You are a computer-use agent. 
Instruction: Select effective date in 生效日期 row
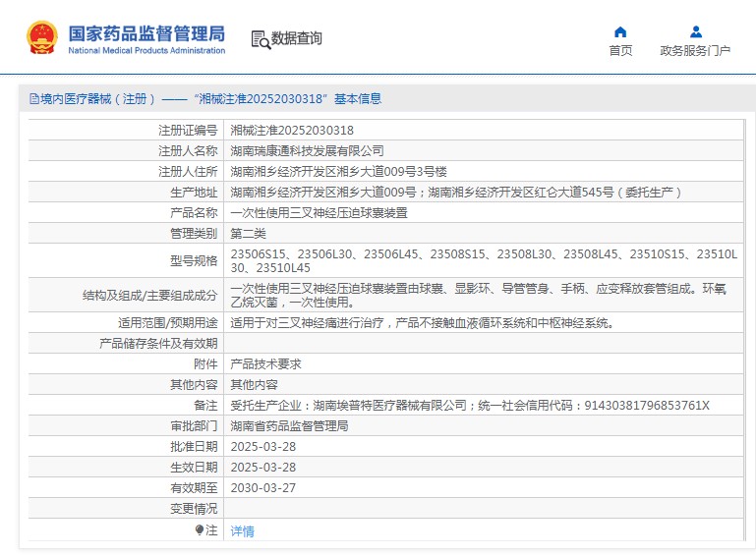point(263,468)
